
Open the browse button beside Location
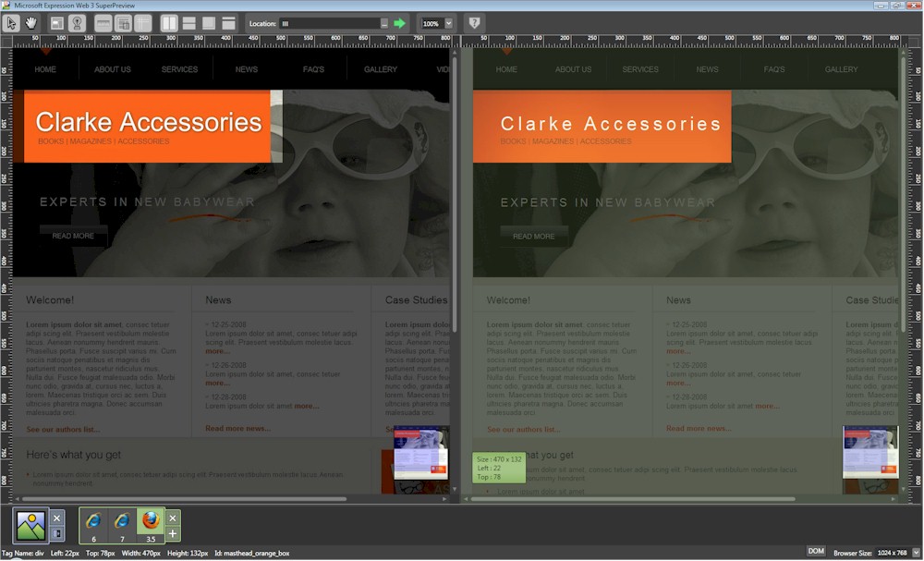point(384,24)
